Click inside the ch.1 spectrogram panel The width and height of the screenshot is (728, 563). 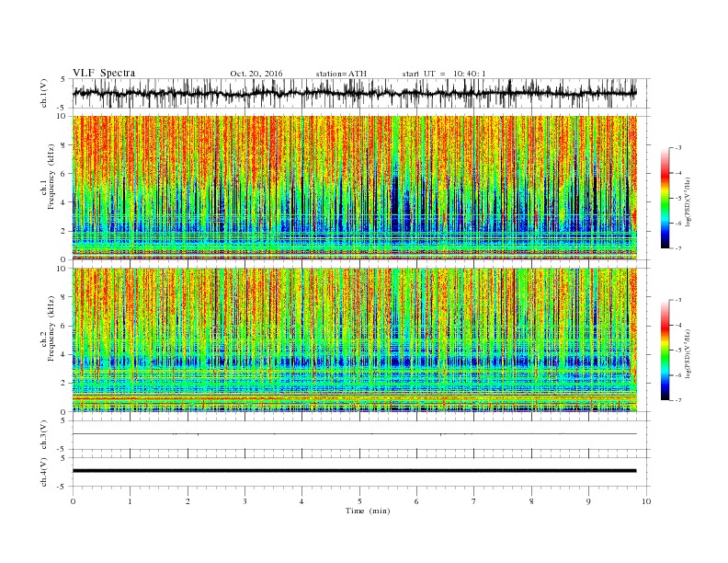pyautogui.click(x=355, y=188)
